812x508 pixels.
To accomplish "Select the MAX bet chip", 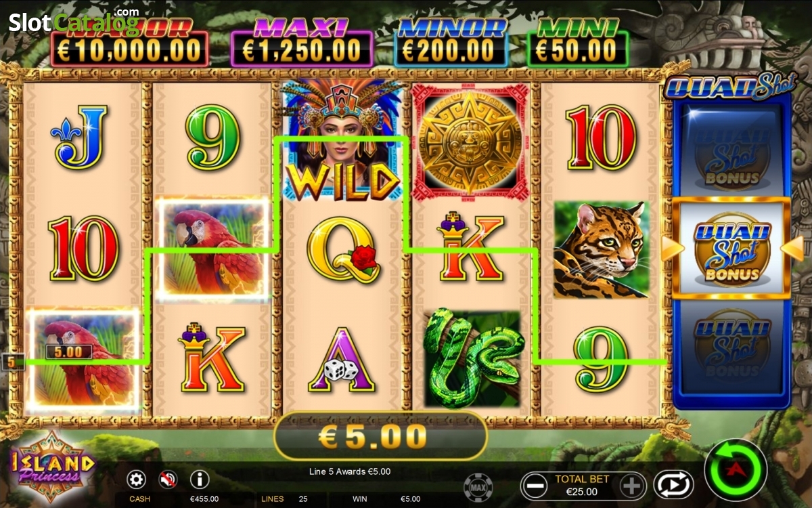I will click(x=478, y=487).
